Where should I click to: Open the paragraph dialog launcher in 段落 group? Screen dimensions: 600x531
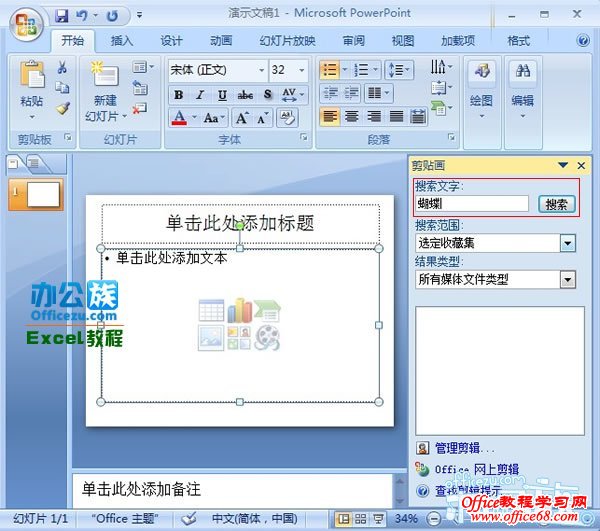[x=452, y=137]
